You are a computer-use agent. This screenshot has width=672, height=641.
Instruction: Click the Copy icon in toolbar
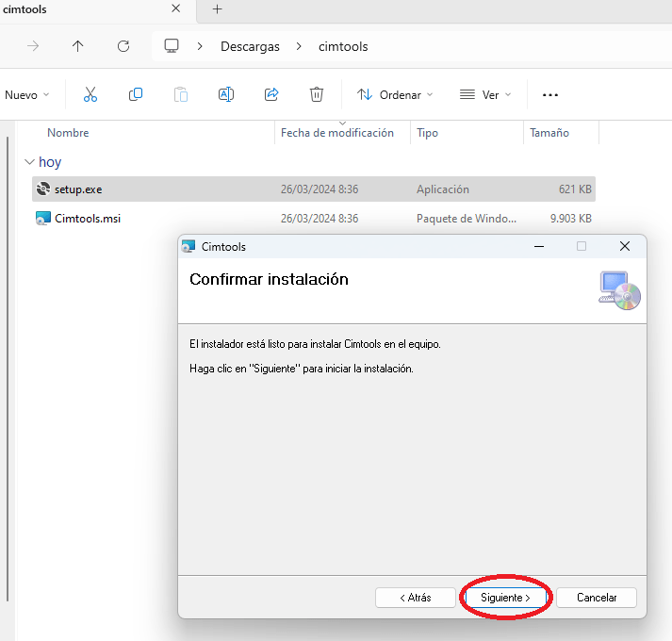click(x=136, y=94)
